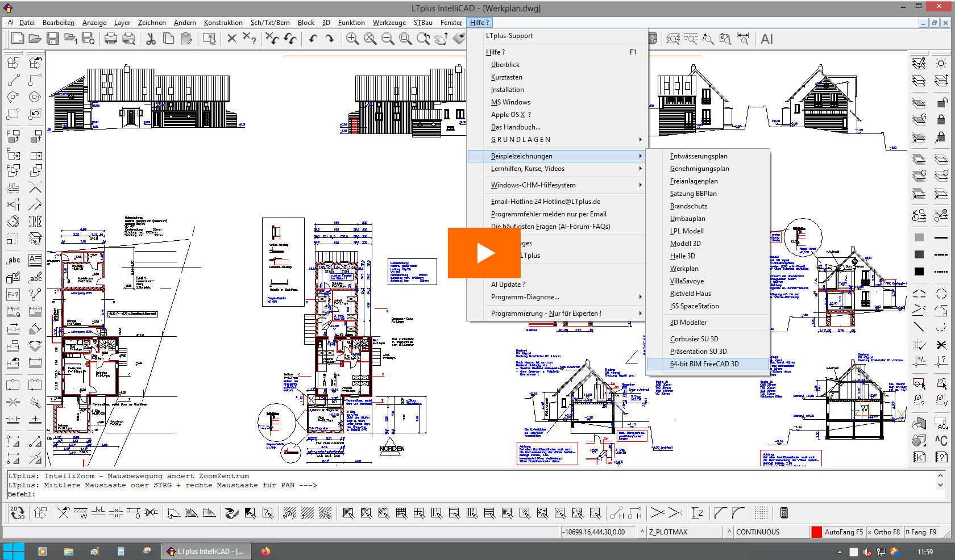
Task: Expand the GRUNDLAGEN submenu
Action: click(557, 140)
